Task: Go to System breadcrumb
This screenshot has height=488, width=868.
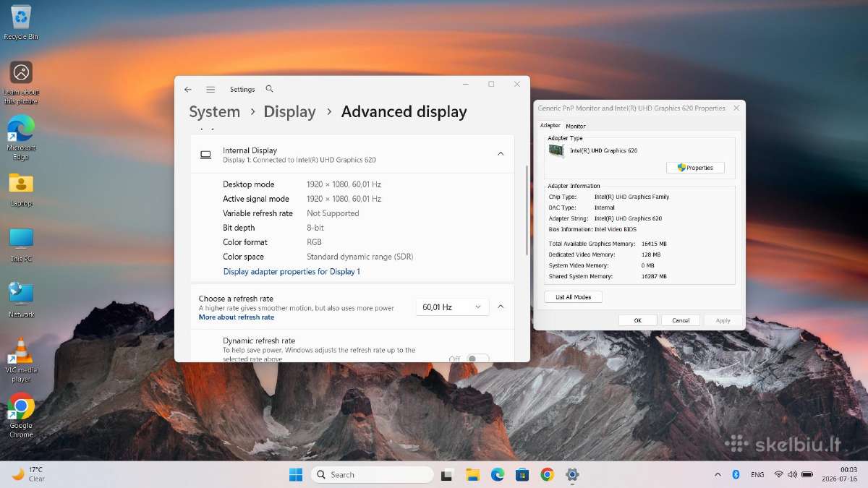Action: (214, 112)
